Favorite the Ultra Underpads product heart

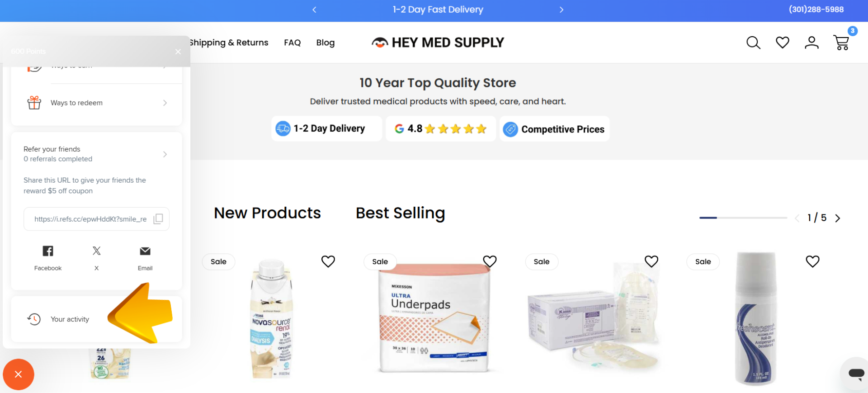coord(490,261)
